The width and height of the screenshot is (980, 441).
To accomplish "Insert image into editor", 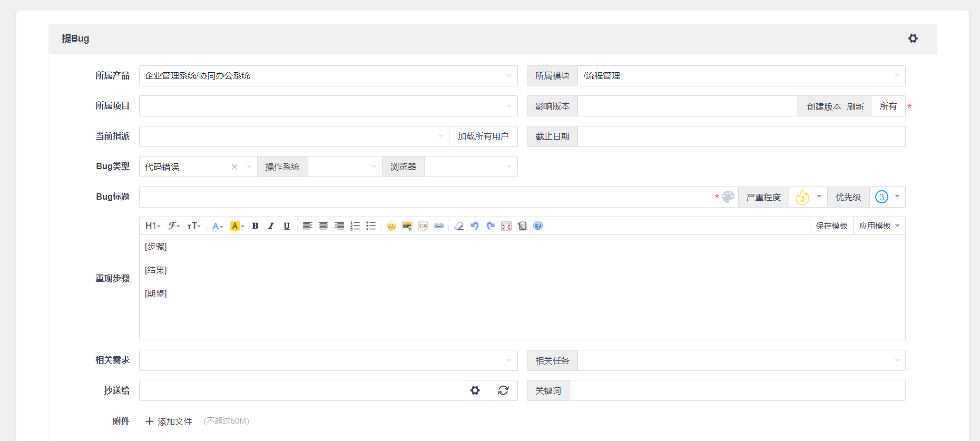I will coord(407,226).
